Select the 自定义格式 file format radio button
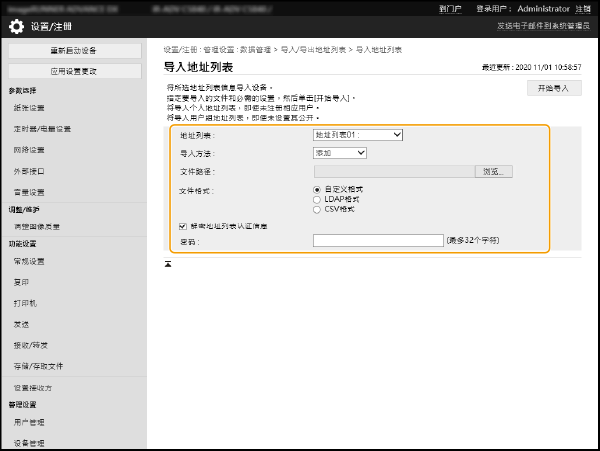 [x=318, y=189]
